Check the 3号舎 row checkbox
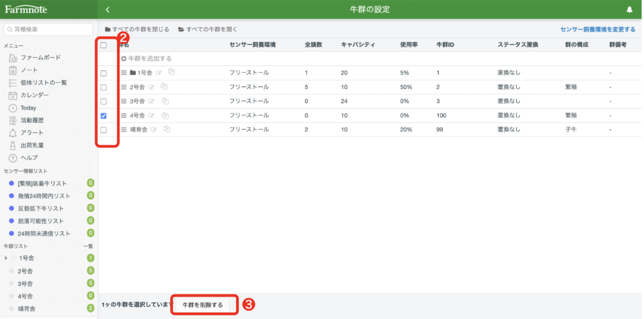644x319 pixels. click(104, 102)
